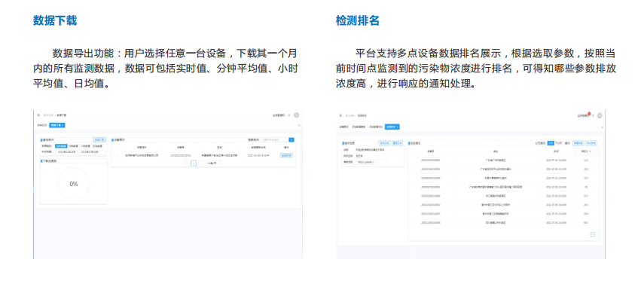Click the 批量下载 button in query conditions

coord(99,139)
